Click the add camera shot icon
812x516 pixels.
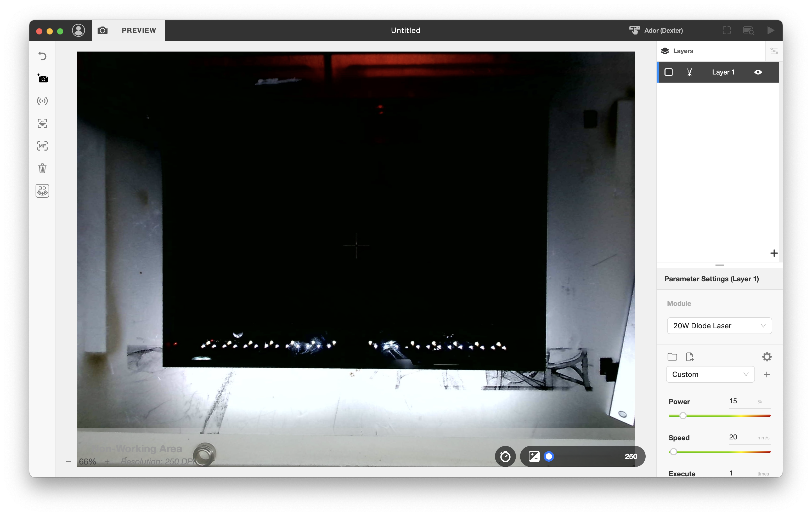(x=42, y=78)
